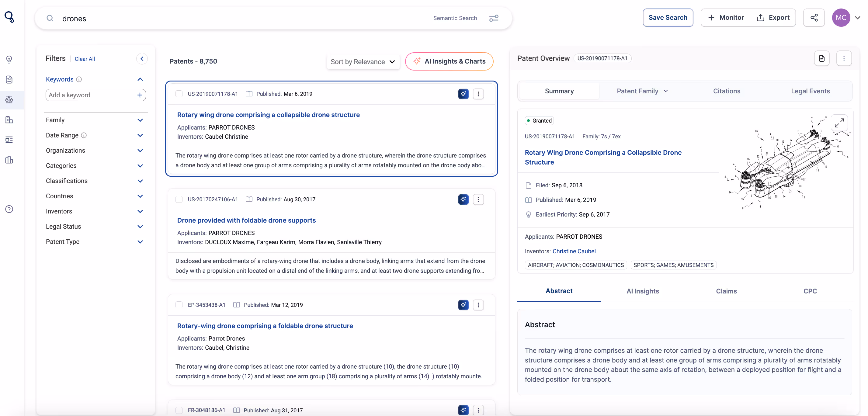Click the Save Search button
Screen dimensions: 868x416
[668, 18]
